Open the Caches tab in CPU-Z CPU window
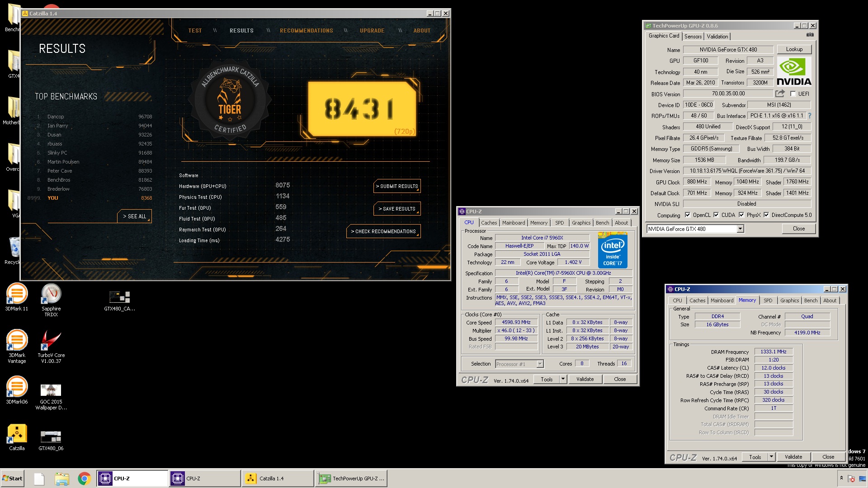Image resolution: width=868 pixels, height=488 pixels. click(489, 223)
